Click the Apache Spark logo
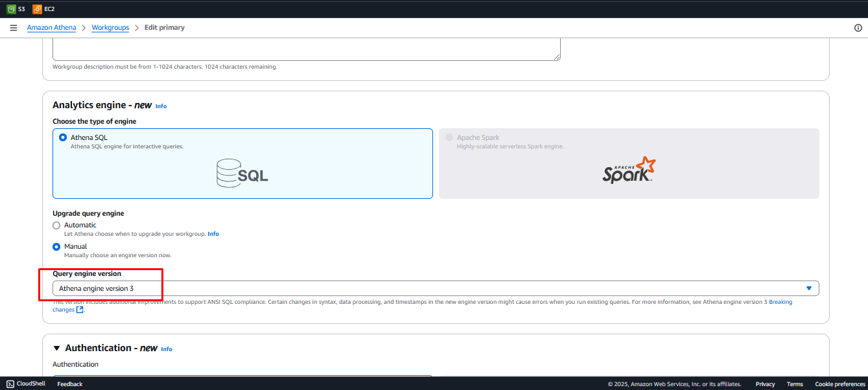The height and width of the screenshot is (390, 868). point(628,170)
